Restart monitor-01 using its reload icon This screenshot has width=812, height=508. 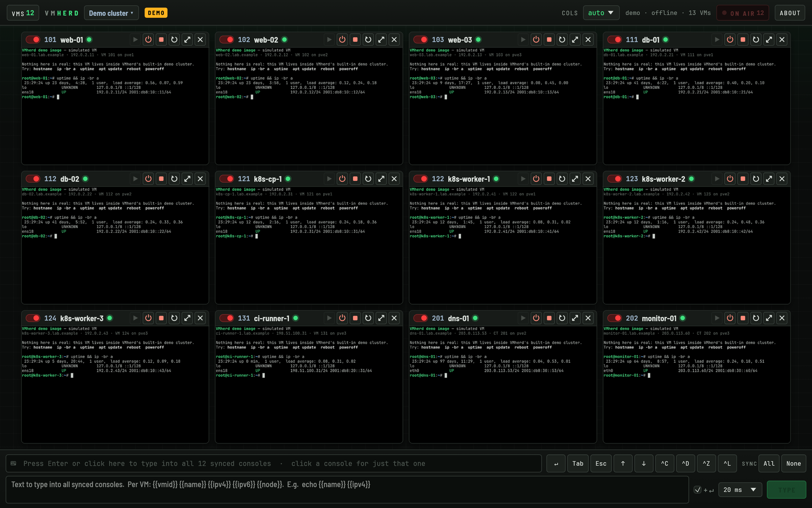(756, 318)
